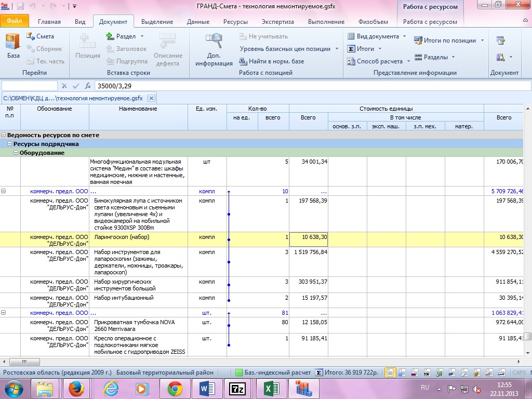Click the Итого sigma icon in status bar
Image resolution: width=532 pixels, height=399 pixels.
tap(319, 373)
